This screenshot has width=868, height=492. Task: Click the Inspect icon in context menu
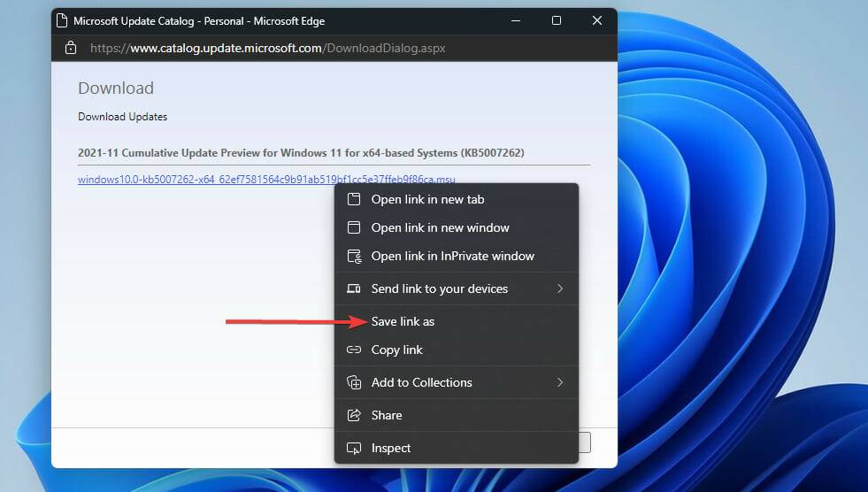(354, 448)
